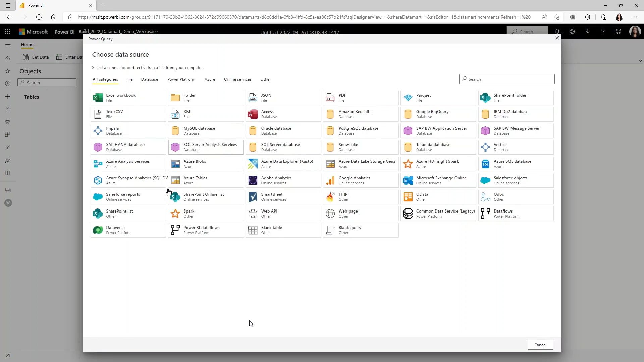644x362 pixels.
Task: Expand the ribbon collapse chevron
Action: (640, 61)
